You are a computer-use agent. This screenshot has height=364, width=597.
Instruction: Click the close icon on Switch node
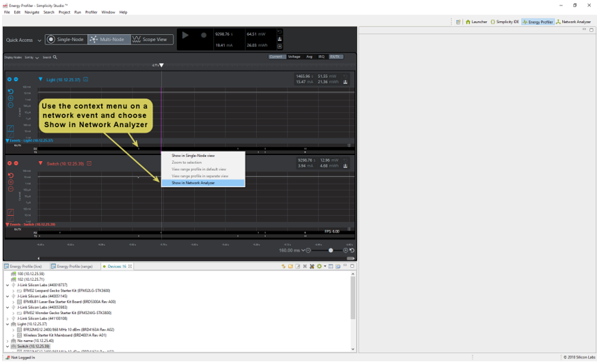click(x=10, y=163)
